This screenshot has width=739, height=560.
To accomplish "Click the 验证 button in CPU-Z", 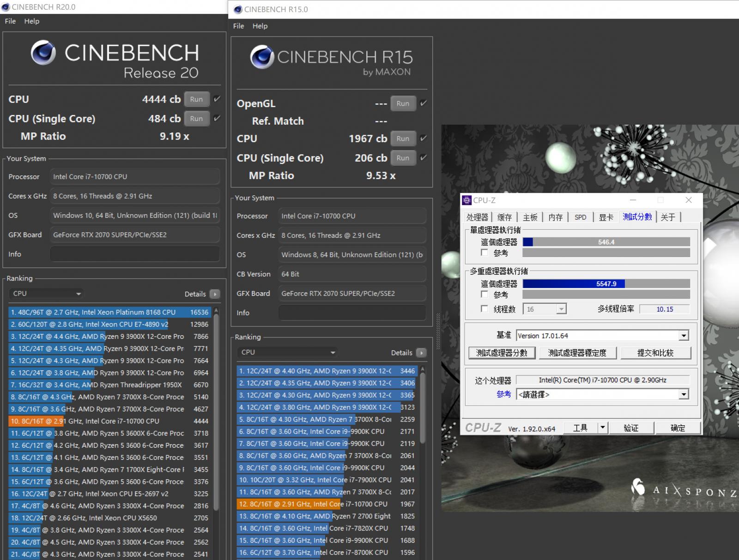I will pos(631,428).
